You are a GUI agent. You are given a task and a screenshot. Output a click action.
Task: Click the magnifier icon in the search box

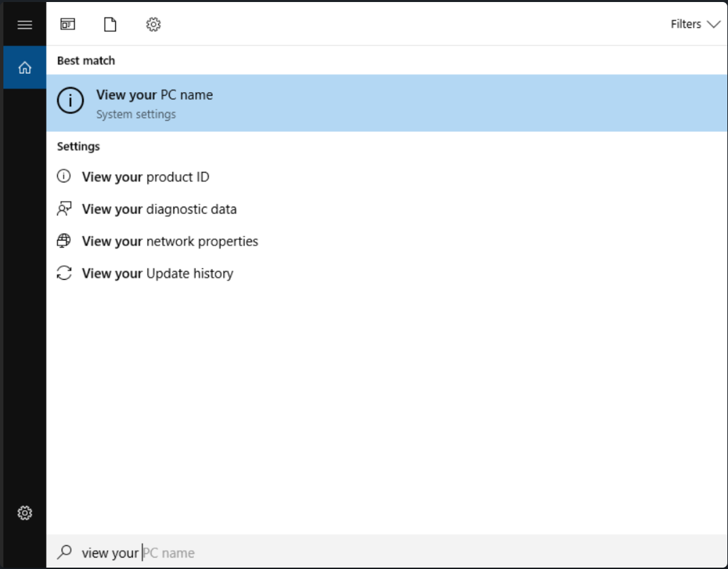[64, 553]
